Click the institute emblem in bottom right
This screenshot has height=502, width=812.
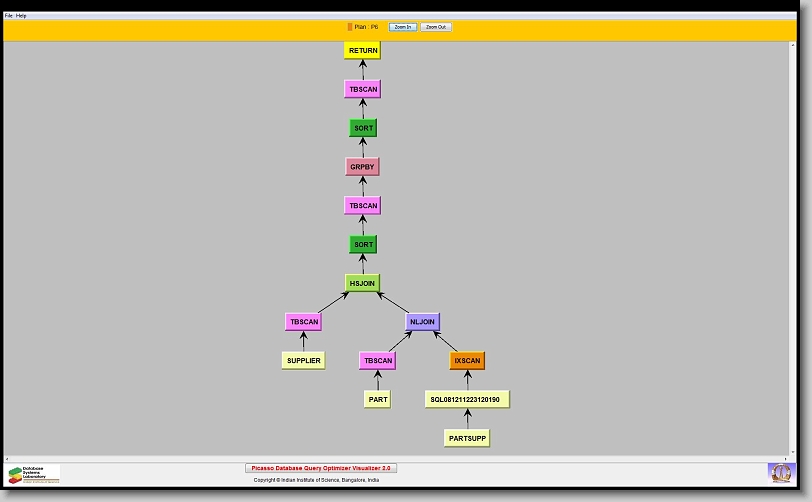click(x=780, y=472)
